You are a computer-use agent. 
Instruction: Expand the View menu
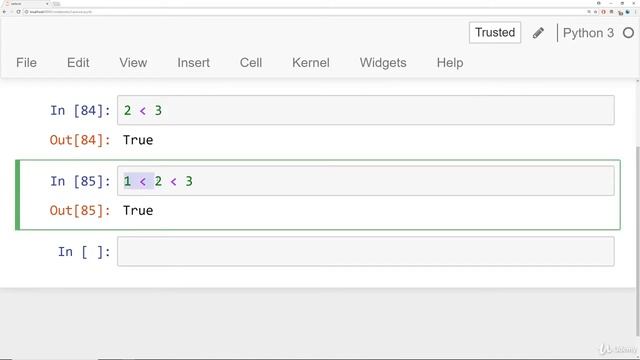coord(133,63)
